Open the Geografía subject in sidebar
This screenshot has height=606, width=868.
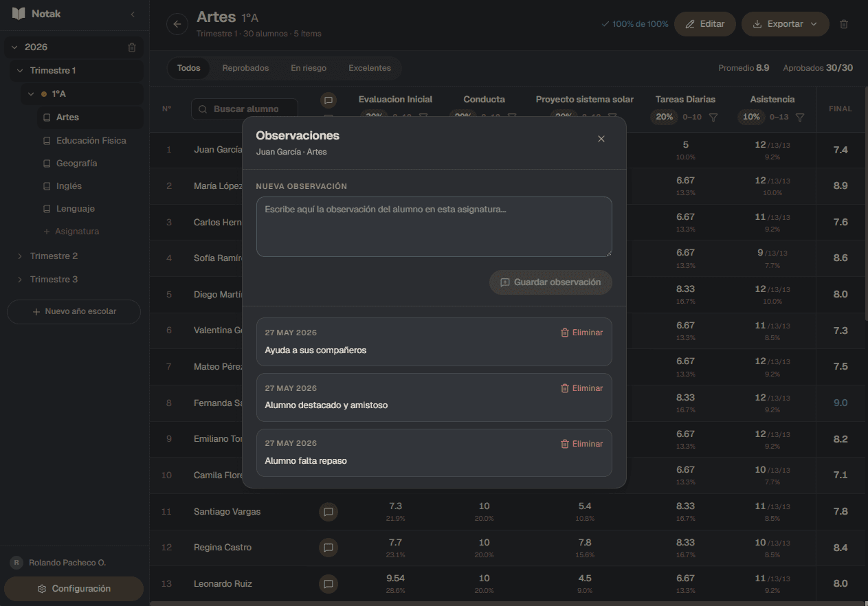(x=91, y=164)
